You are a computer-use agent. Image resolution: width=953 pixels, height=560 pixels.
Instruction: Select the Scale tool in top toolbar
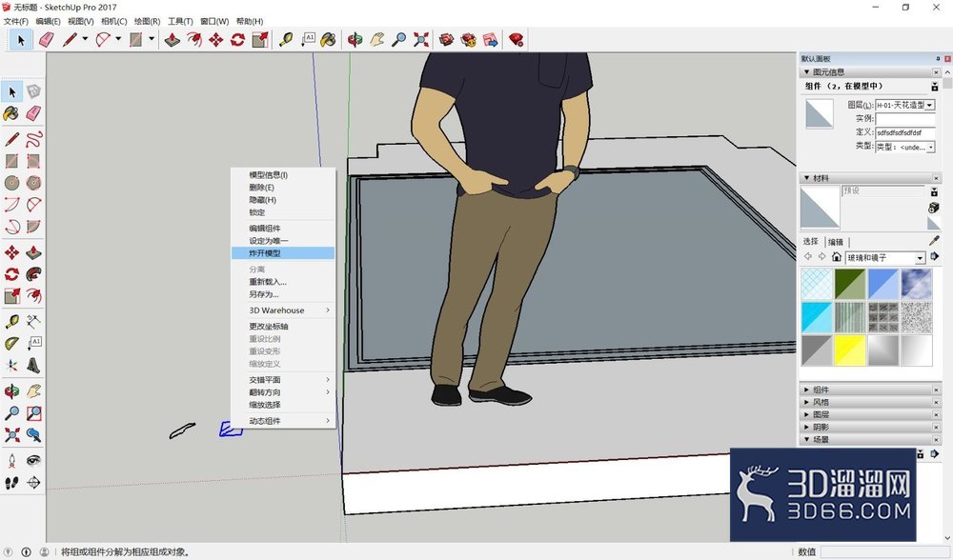260,40
